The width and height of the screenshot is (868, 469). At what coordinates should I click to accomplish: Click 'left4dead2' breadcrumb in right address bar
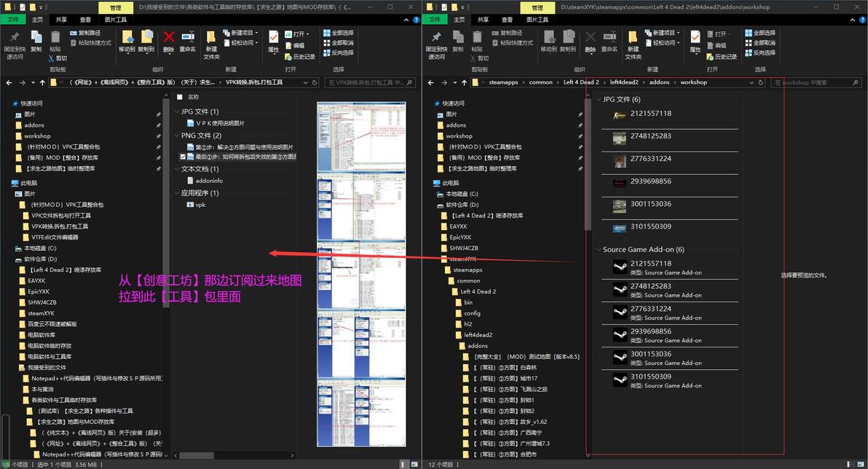coord(624,82)
